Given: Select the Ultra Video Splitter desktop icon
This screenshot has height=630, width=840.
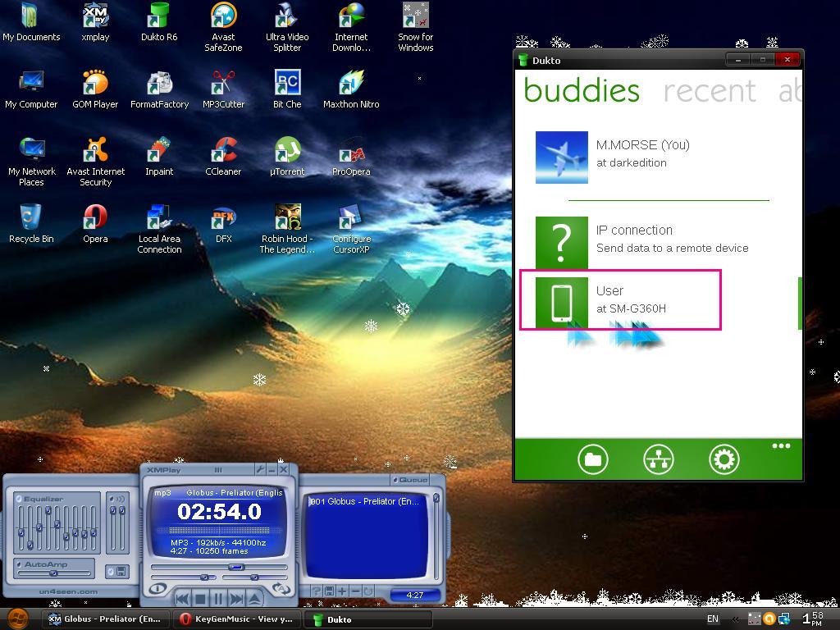Looking at the screenshot, I should [x=287, y=27].
